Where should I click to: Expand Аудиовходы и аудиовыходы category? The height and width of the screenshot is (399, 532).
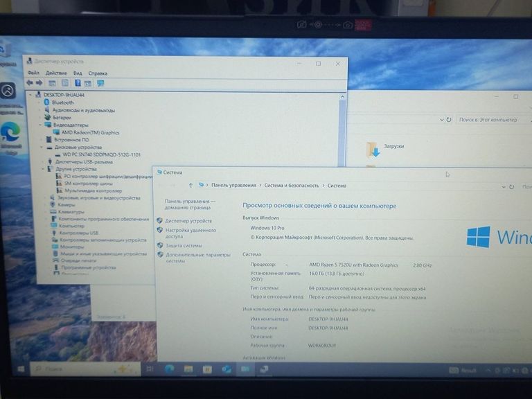coord(39,110)
